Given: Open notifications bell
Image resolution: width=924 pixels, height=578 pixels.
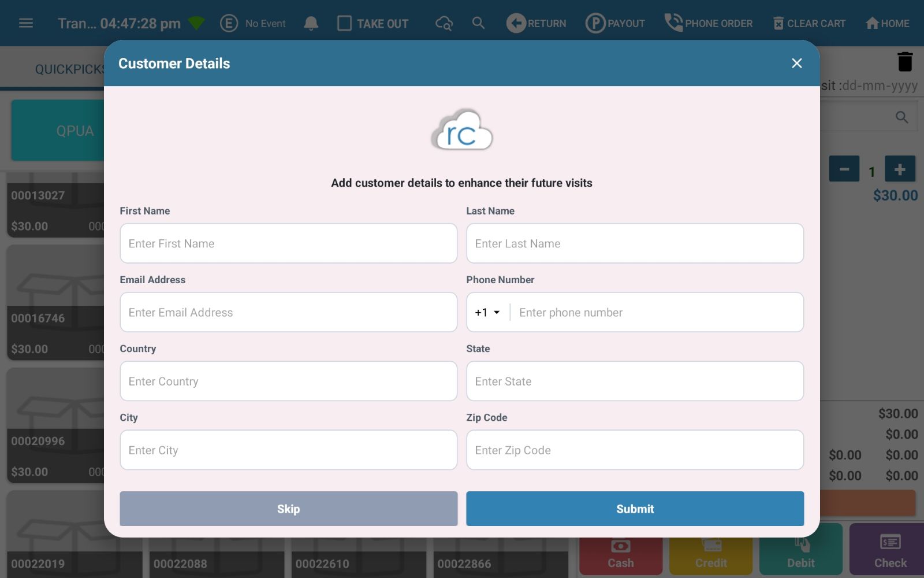Looking at the screenshot, I should click(x=311, y=23).
